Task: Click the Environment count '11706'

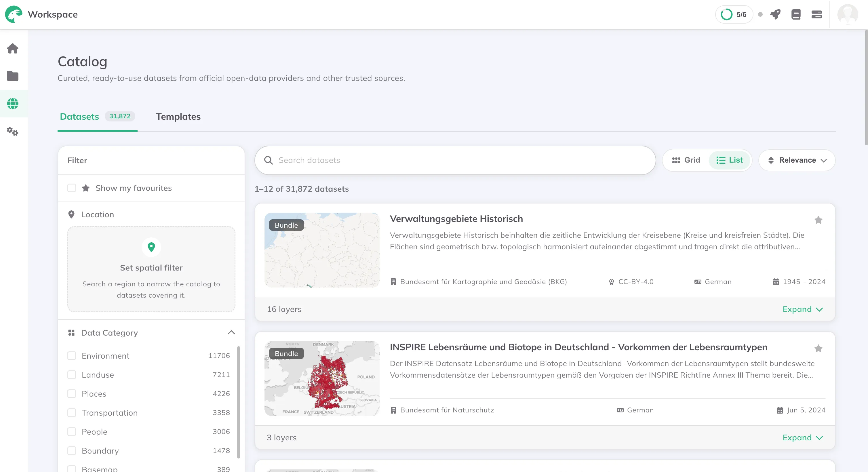Action: (219, 356)
